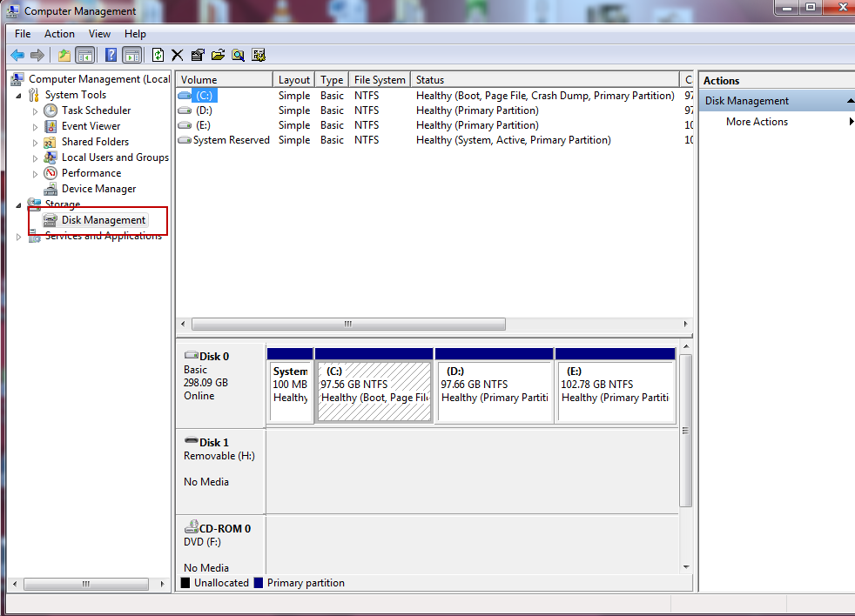Click the navigate Forward arrow icon
Image resolution: width=855 pixels, height=616 pixels.
pos(37,54)
